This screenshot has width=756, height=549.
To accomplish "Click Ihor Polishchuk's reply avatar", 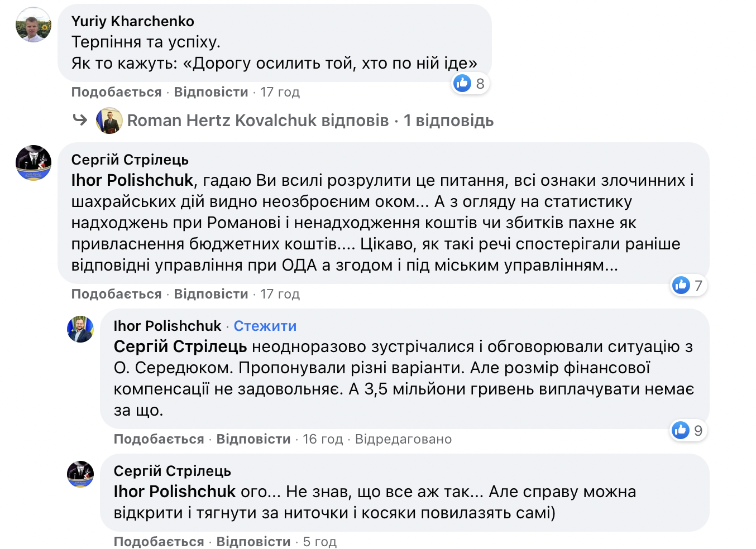I will click(80, 329).
